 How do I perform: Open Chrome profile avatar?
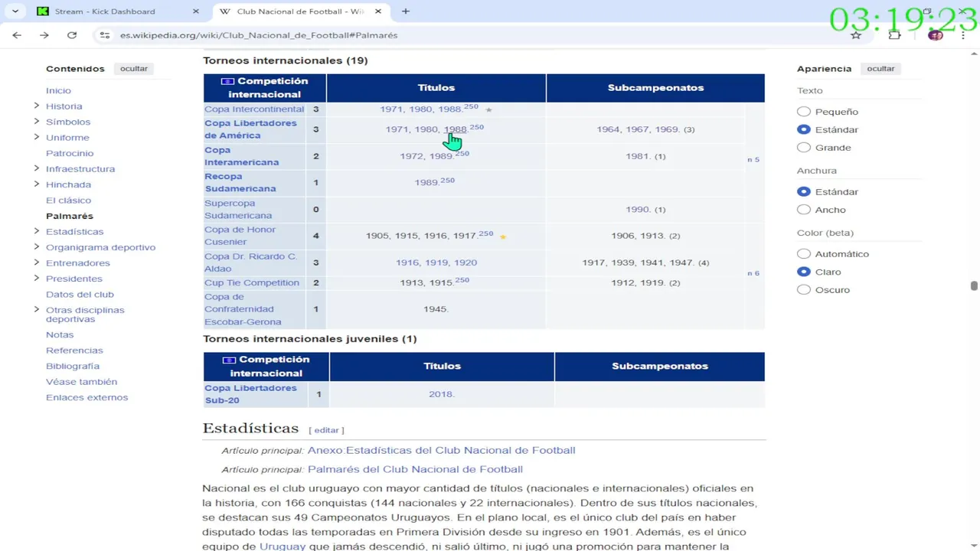(x=935, y=35)
